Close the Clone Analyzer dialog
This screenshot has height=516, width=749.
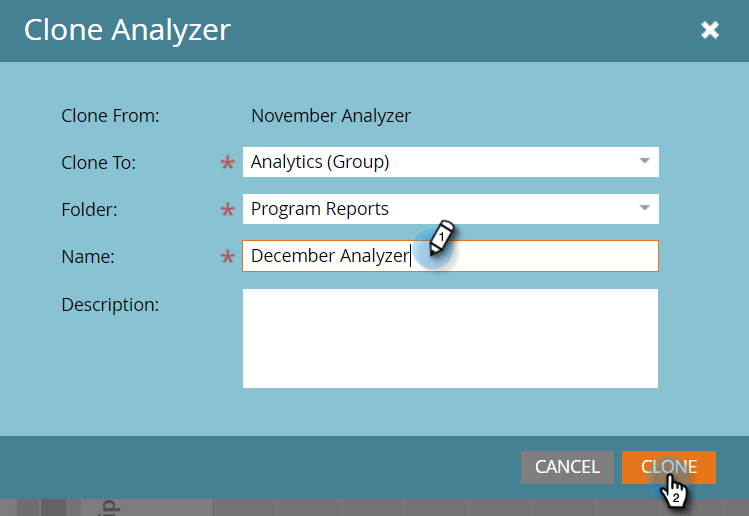coord(710,30)
